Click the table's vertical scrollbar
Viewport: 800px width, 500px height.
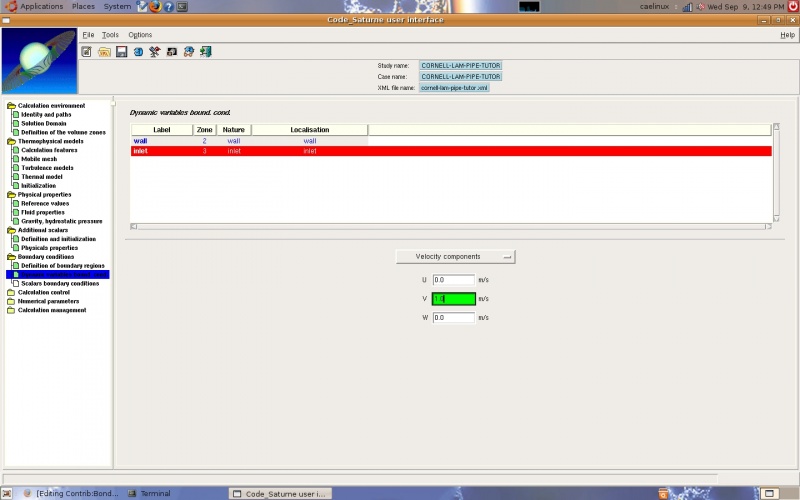[x=776, y=172]
